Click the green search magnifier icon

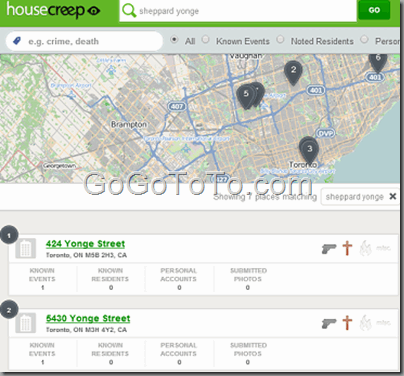coord(129,10)
